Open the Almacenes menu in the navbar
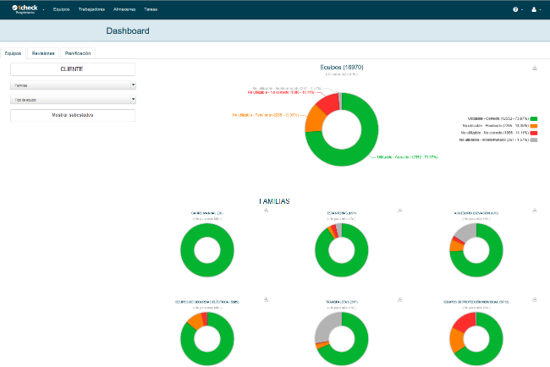 coord(124,9)
